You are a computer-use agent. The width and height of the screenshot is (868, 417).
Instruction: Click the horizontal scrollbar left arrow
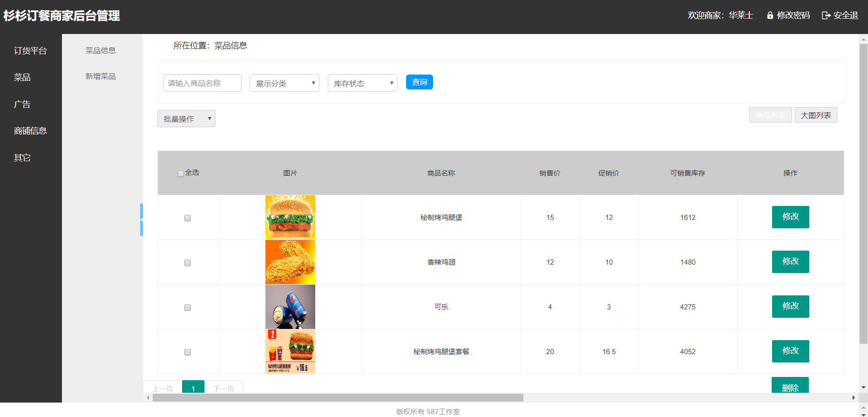[148, 397]
